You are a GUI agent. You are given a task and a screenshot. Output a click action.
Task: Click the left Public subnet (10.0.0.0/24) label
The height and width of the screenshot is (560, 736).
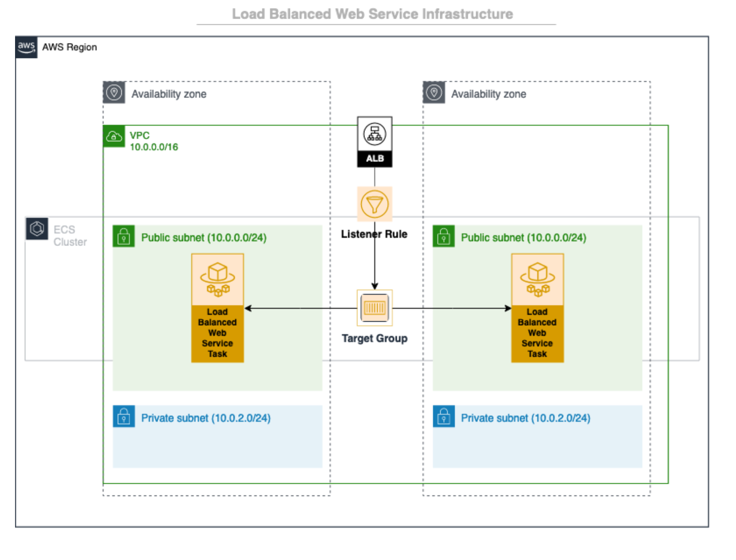tap(204, 238)
